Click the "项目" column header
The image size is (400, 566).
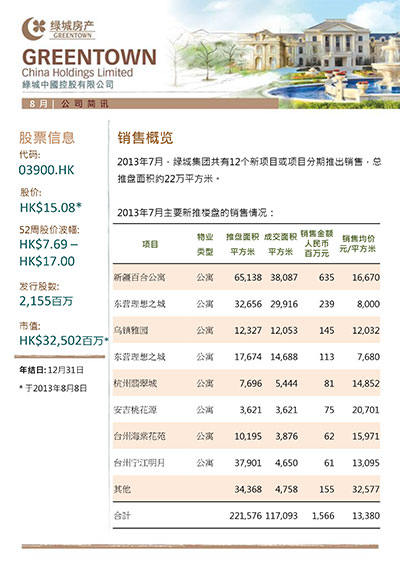click(150, 244)
